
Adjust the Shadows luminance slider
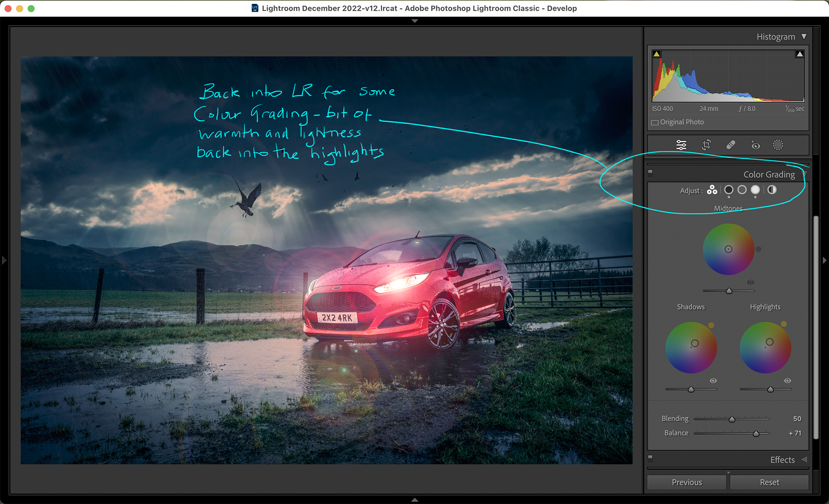(691, 389)
